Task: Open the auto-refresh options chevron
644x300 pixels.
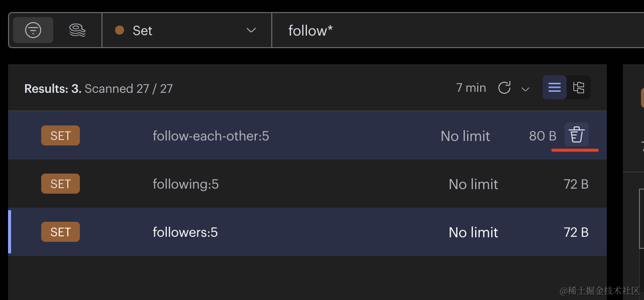Action: pos(525,89)
